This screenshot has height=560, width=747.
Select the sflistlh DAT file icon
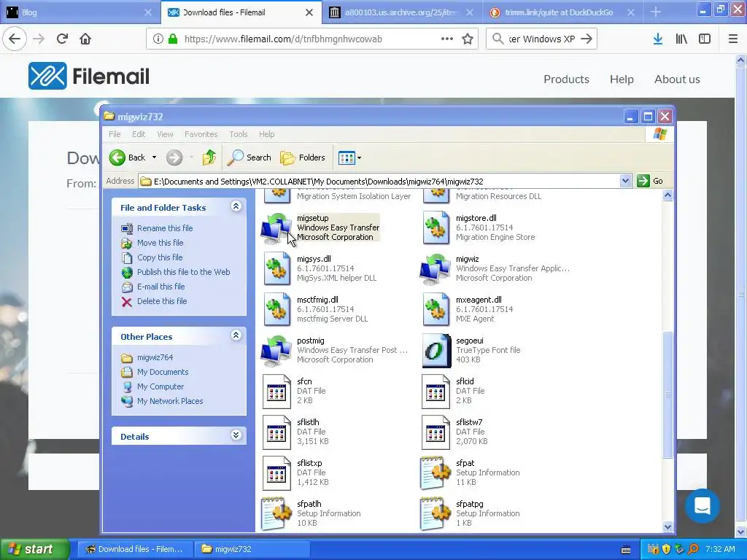(276, 432)
